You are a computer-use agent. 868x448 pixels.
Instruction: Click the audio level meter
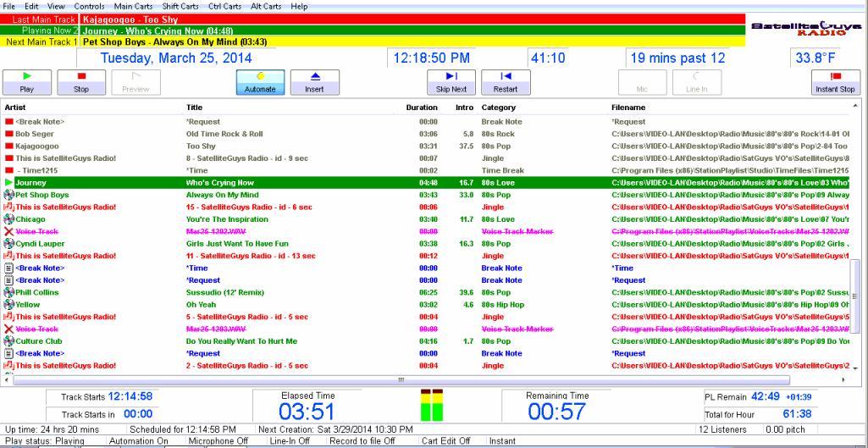click(x=432, y=405)
